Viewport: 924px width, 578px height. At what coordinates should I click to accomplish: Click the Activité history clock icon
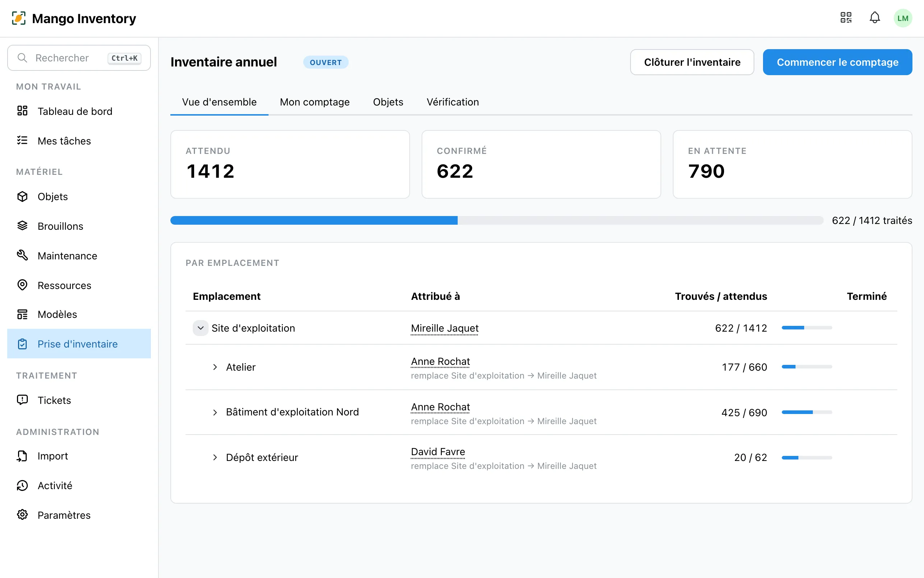pos(22,486)
